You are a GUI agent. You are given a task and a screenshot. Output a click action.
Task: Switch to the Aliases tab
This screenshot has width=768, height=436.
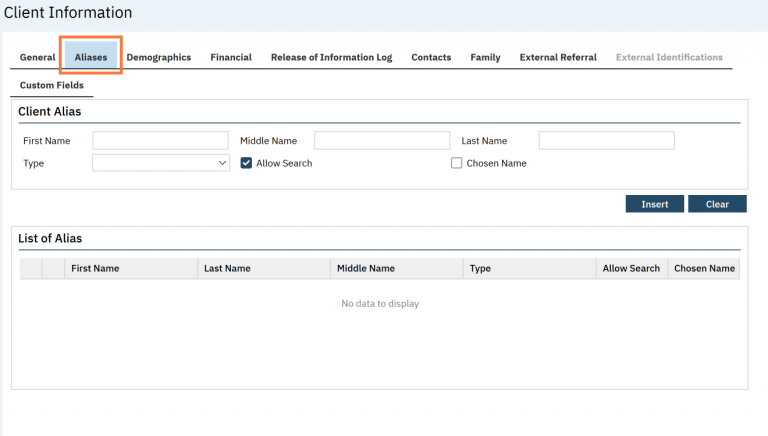tap(91, 57)
